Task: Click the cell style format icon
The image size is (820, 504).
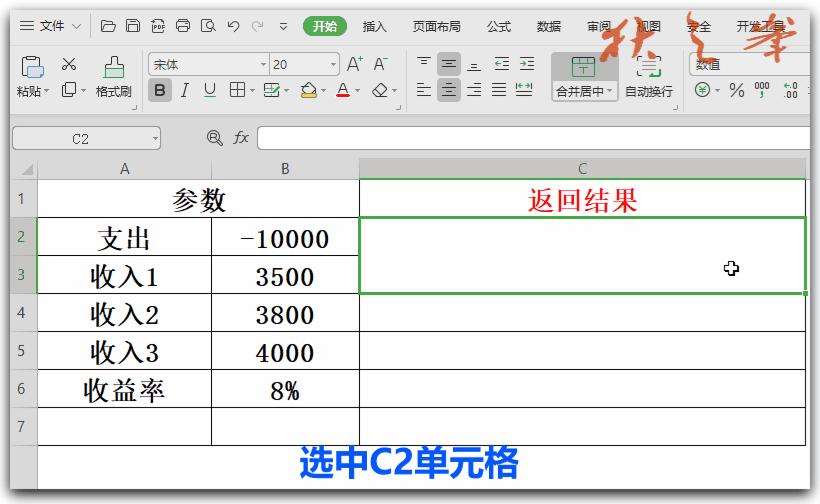Action: click(x=271, y=90)
